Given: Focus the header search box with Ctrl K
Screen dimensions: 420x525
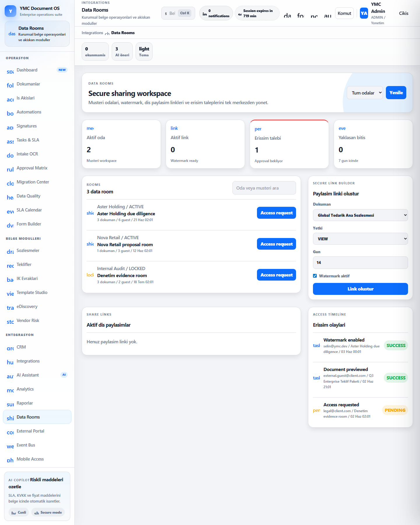Looking at the screenshot, I should (x=178, y=13).
